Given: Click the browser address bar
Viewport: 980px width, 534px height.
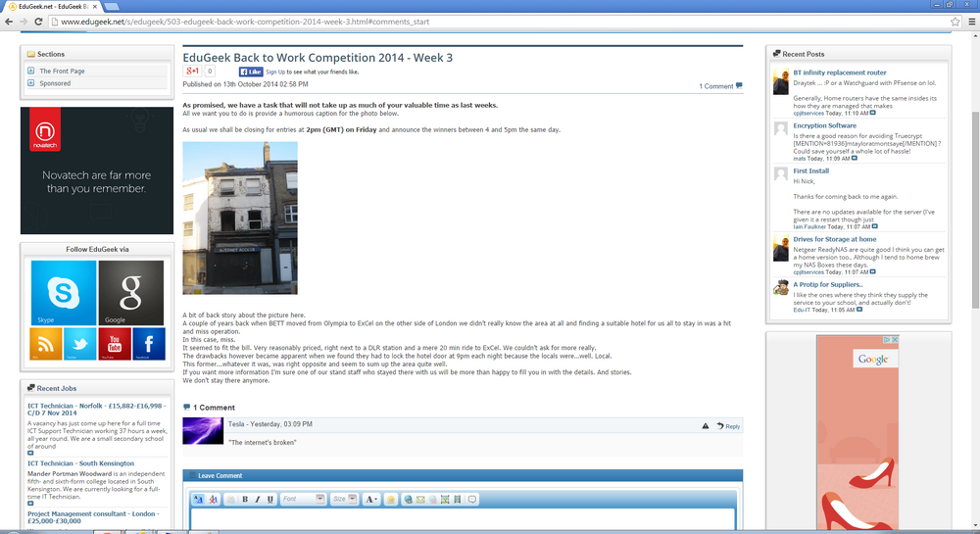Looking at the screenshot, I should [500, 22].
